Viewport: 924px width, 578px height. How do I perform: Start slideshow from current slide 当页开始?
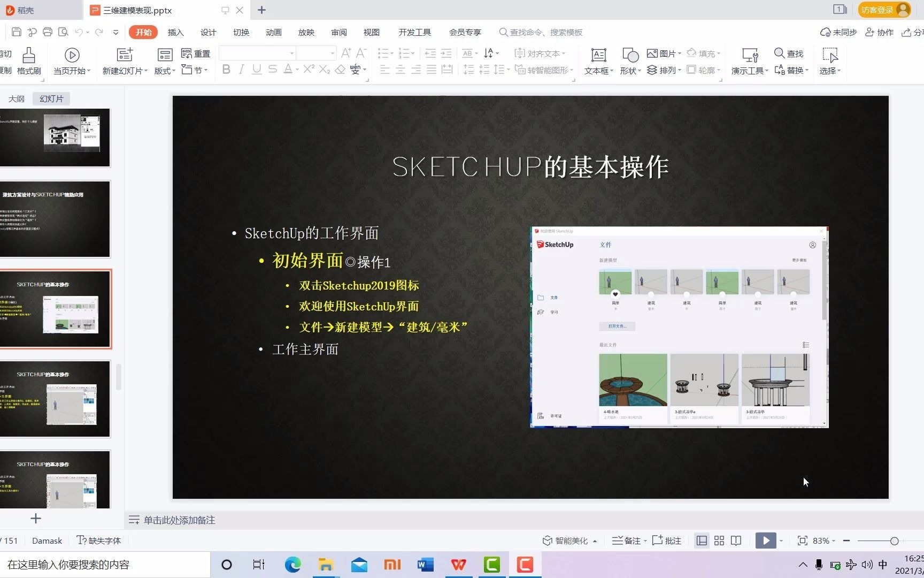point(72,61)
